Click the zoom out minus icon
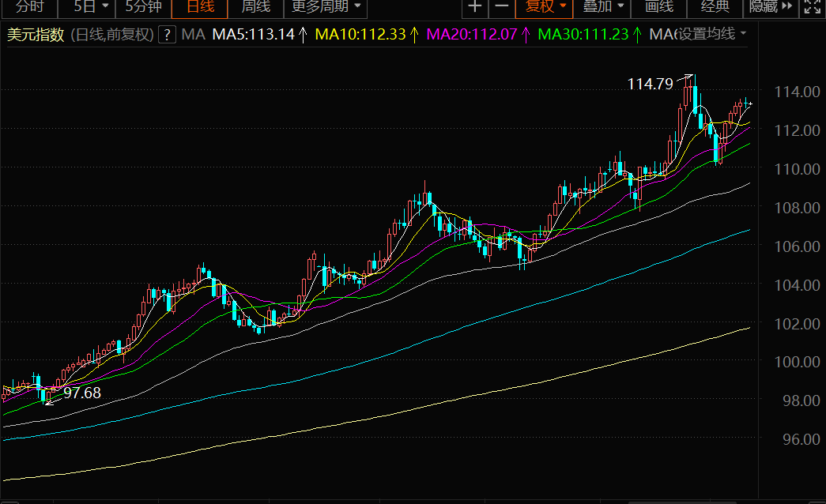The height and width of the screenshot is (504, 826). tap(502, 7)
